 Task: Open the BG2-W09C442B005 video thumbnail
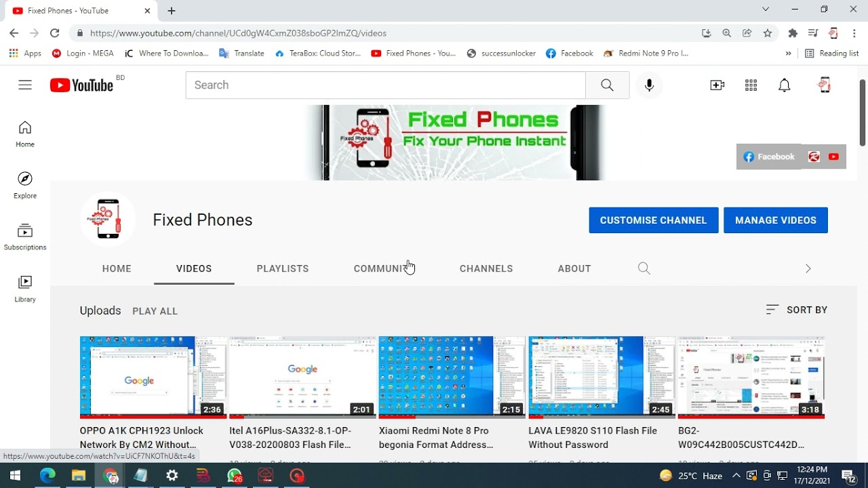pos(751,377)
